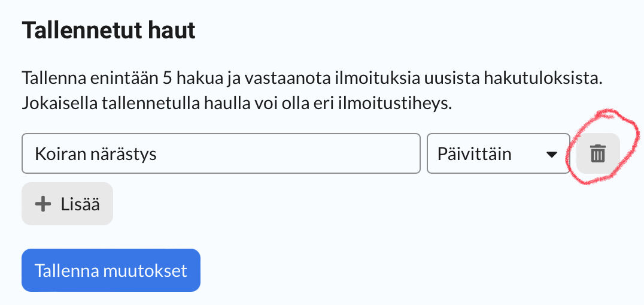
Task: Click the word Lisää beside plus
Action: click(80, 204)
